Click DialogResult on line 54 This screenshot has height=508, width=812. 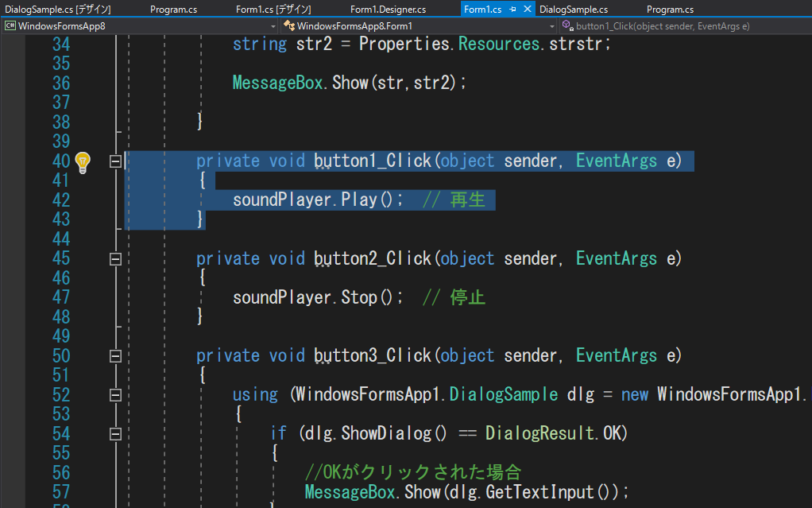pyautogui.click(x=539, y=433)
